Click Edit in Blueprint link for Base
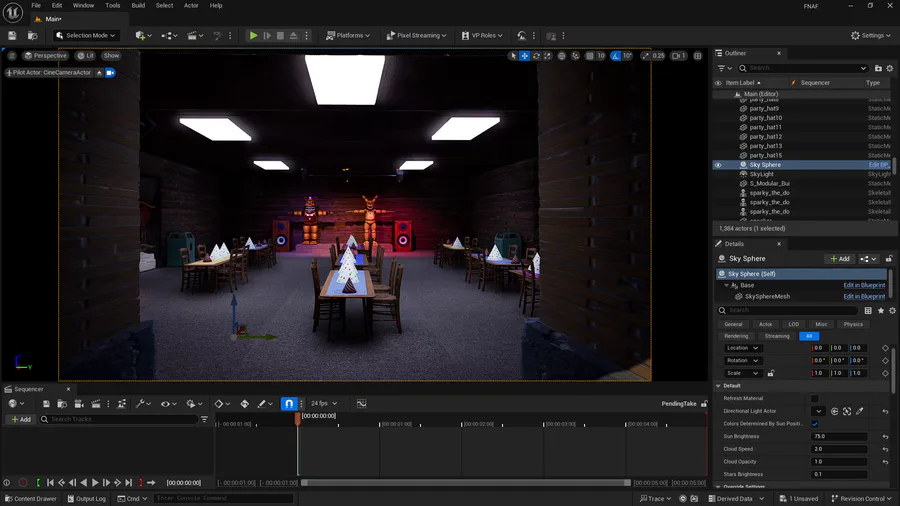 (864, 285)
